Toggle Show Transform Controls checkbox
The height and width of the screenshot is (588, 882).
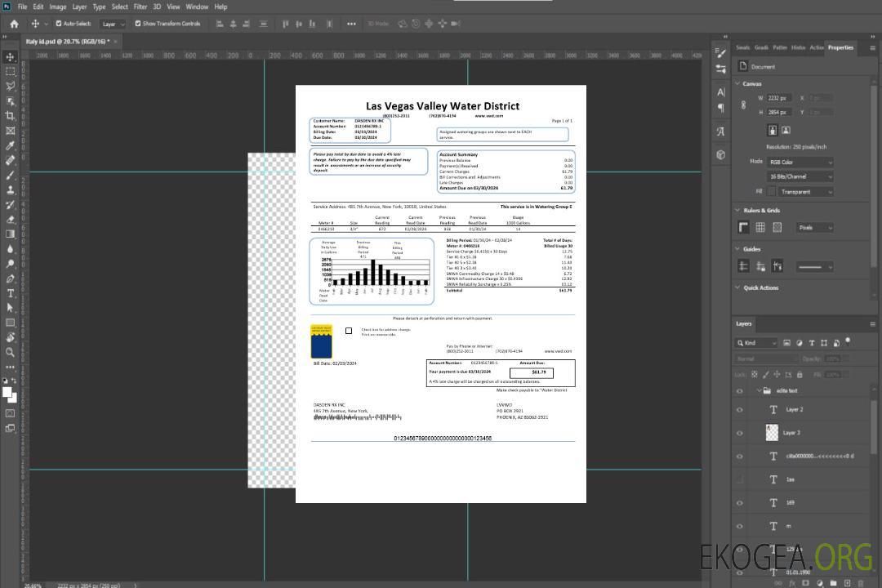(x=138, y=24)
